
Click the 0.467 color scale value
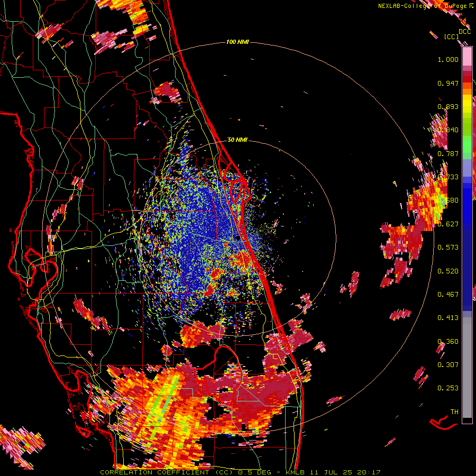click(448, 295)
